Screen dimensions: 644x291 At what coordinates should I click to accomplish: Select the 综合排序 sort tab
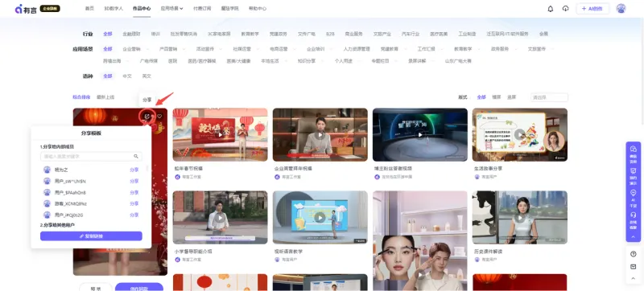(81, 97)
